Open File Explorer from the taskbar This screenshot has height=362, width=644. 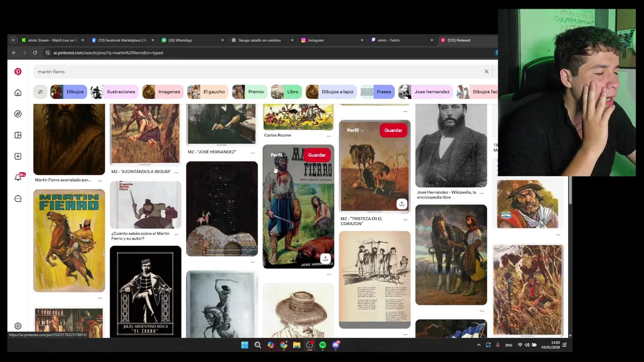296,345
